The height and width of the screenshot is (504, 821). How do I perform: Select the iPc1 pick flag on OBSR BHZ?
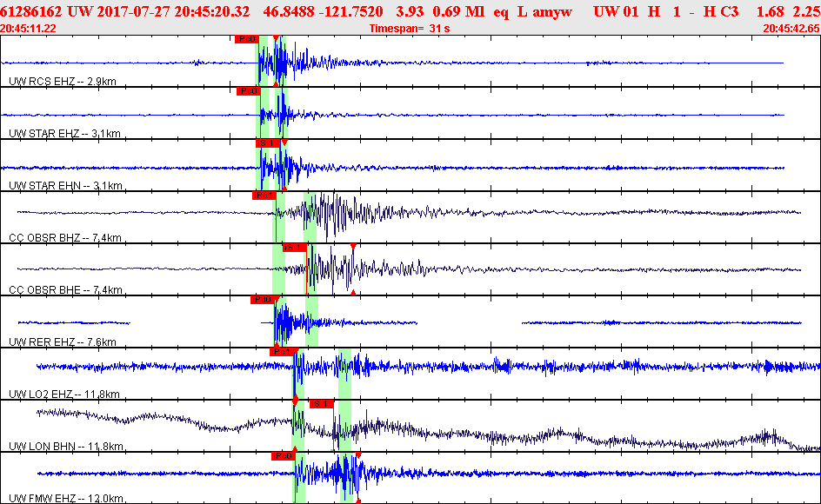pyautogui.click(x=264, y=196)
